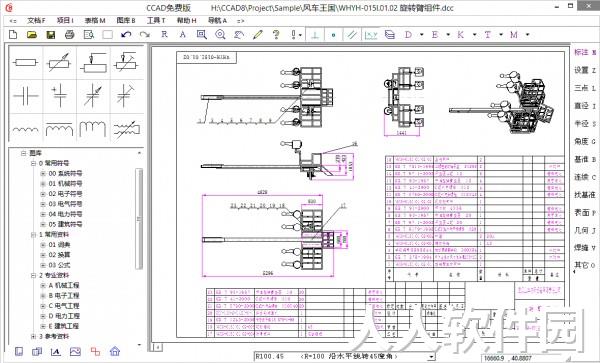This screenshot has width=600, height=363.
Task: Click the question mark help icon
Action: coord(276,35)
